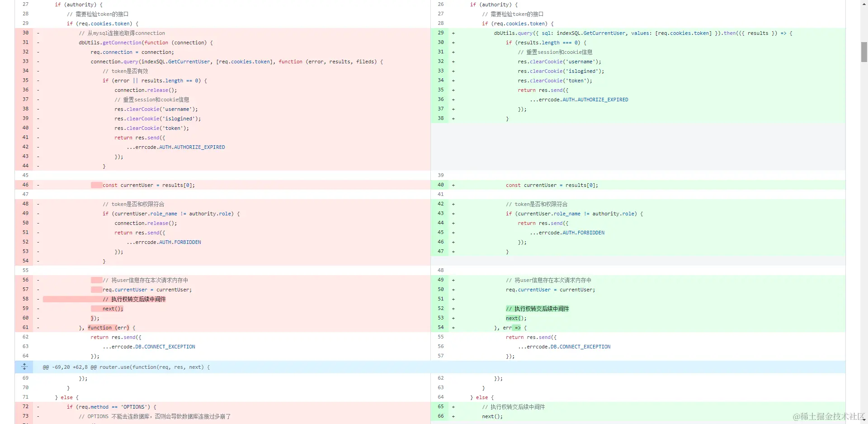868x424 pixels.
Task: Click "res.clearCookie('token');" on added line 34
Action: point(555,81)
